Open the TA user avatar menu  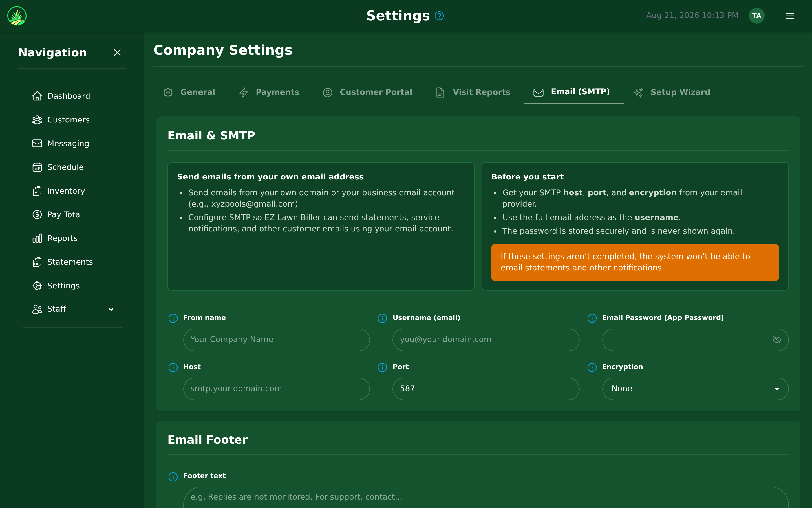click(757, 16)
